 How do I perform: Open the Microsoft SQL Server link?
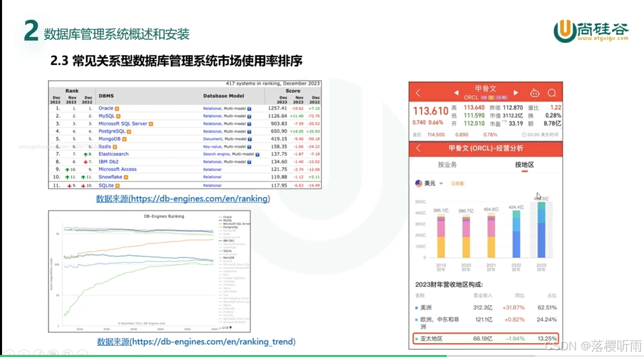pos(123,124)
